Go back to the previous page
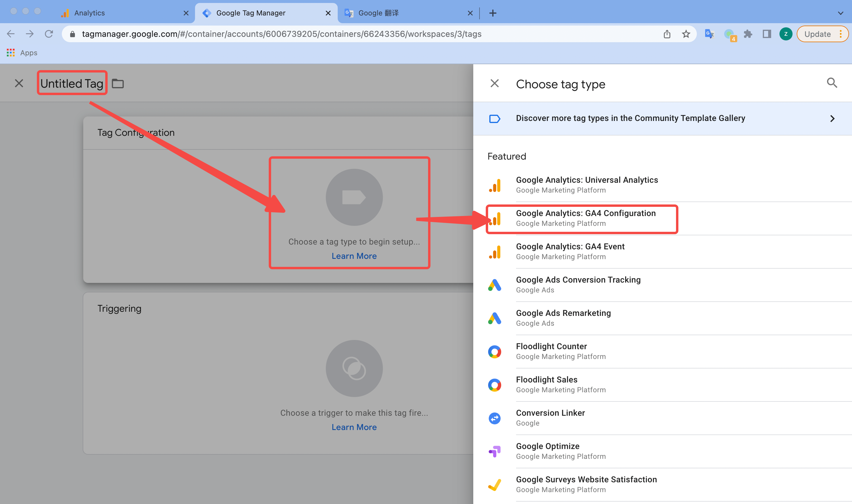The width and height of the screenshot is (852, 504). pos(11,34)
